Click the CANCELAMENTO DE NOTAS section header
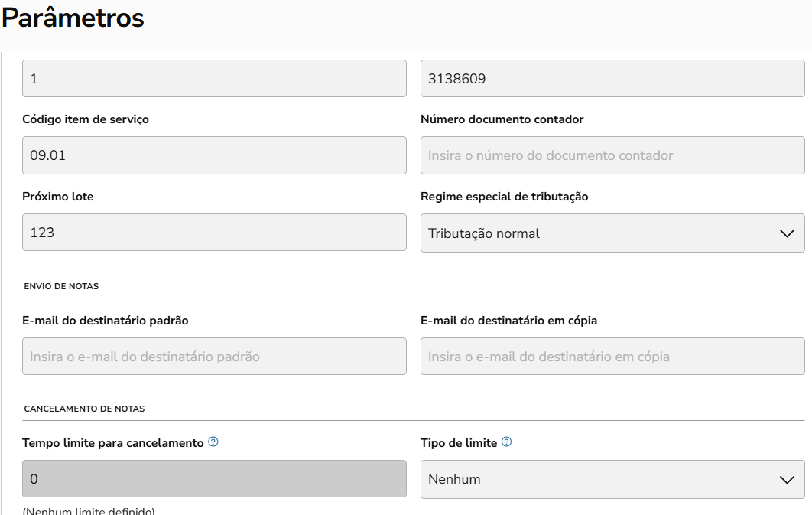 tap(84, 409)
